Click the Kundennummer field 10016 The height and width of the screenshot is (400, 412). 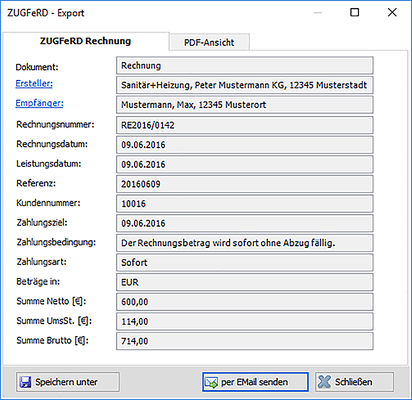pos(245,204)
